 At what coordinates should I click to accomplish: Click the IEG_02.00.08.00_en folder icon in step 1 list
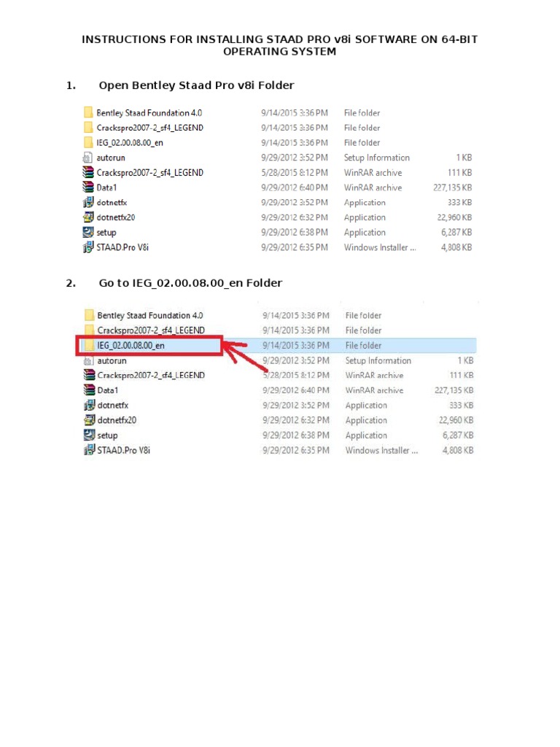click(x=88, y=142)
